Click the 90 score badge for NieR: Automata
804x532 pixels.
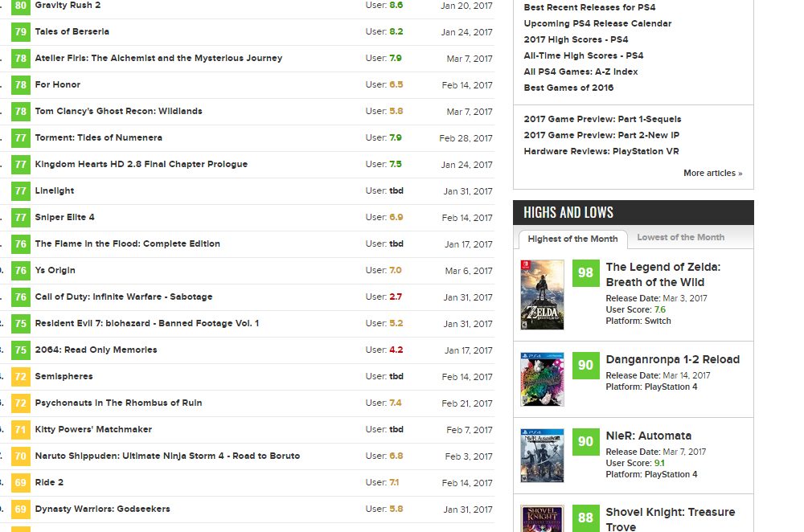[585, 441]
